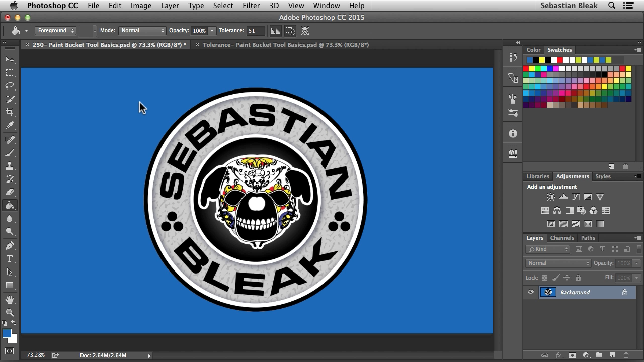The width and height of the screenshot is (644, 362).
Task: Create new swatch from foreground color
Action: [611, 167]
